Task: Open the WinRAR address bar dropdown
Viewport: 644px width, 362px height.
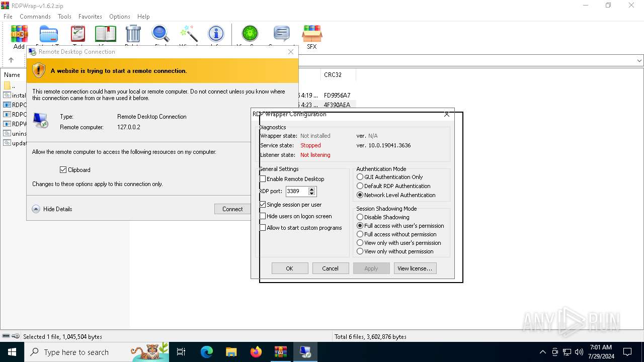Action: tap(639, 61)
